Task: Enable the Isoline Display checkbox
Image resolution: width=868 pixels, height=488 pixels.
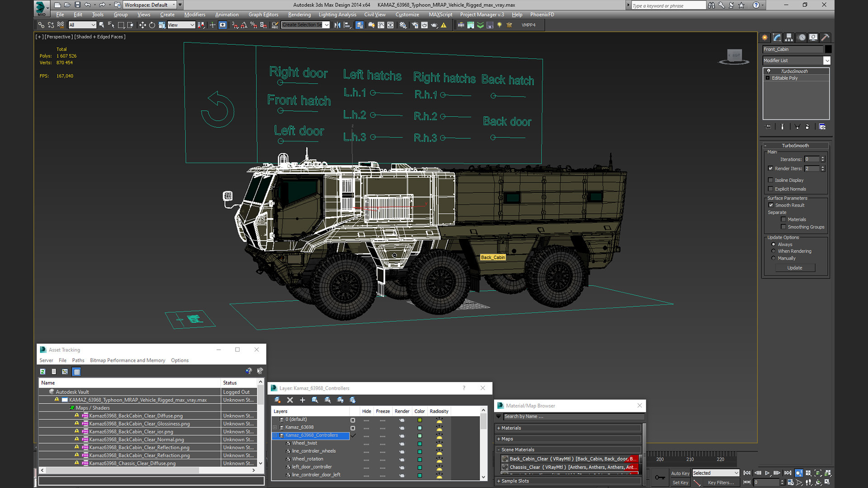Action: [771, 180]
